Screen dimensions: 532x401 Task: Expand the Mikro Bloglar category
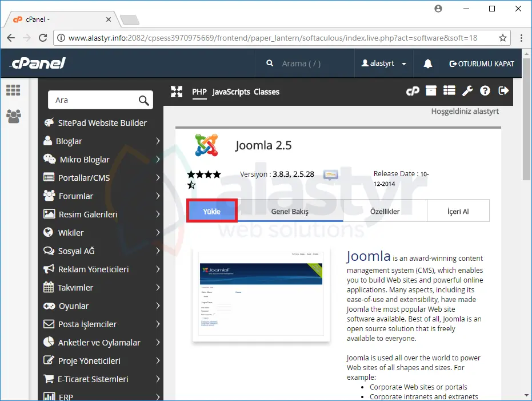[101, 159]
